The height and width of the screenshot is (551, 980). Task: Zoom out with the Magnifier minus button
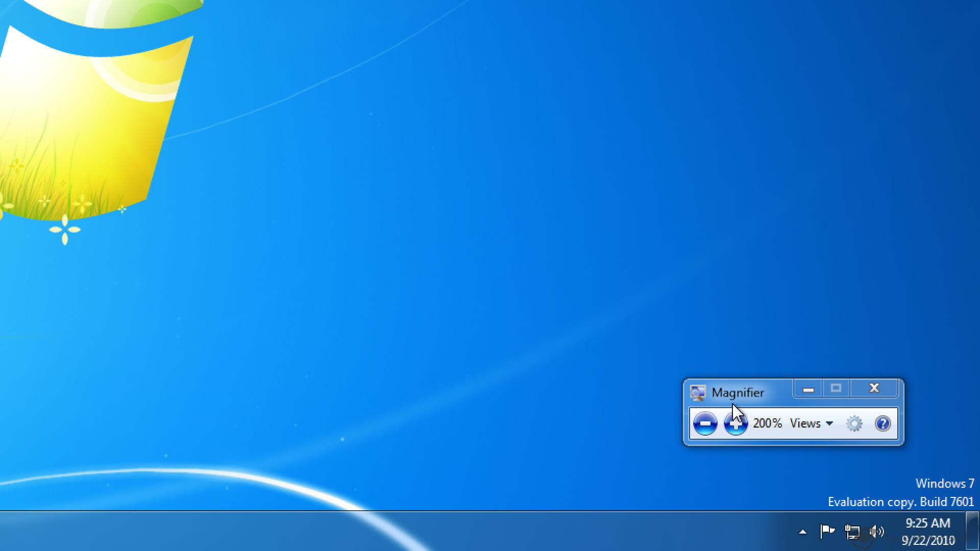[x=705, y=423]
